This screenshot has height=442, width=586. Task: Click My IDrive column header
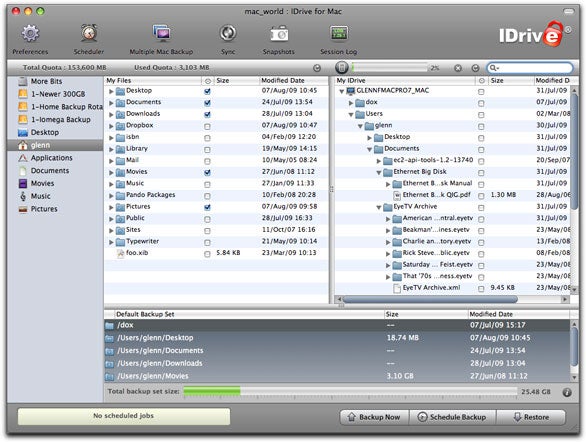tap(405, 80)
